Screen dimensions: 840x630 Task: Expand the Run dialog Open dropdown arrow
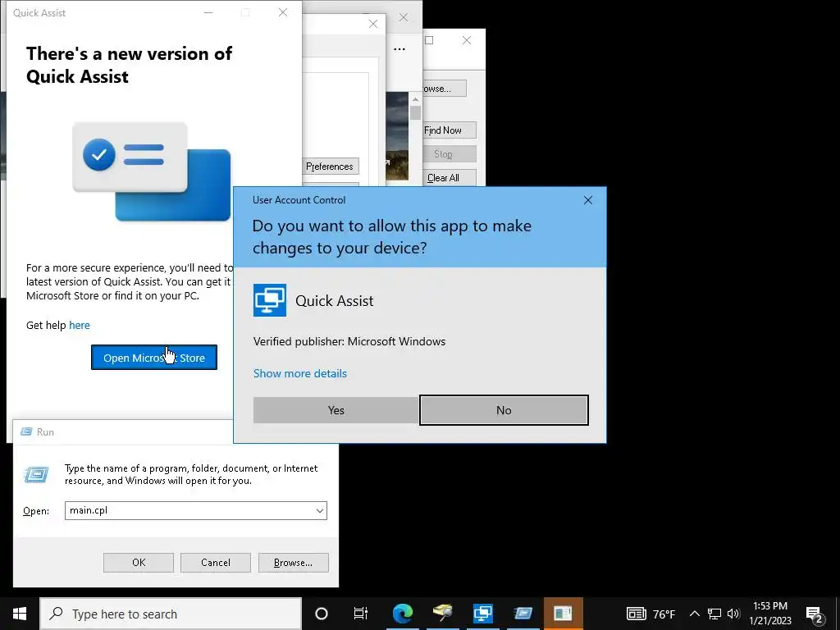320,510
